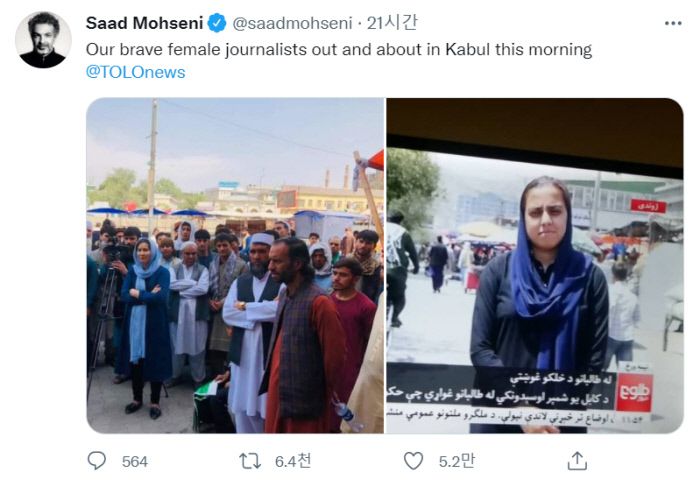The image size is (700, 486).
Task: Open the @saadmohseni handle link
Action: click(x=292, y=23)
